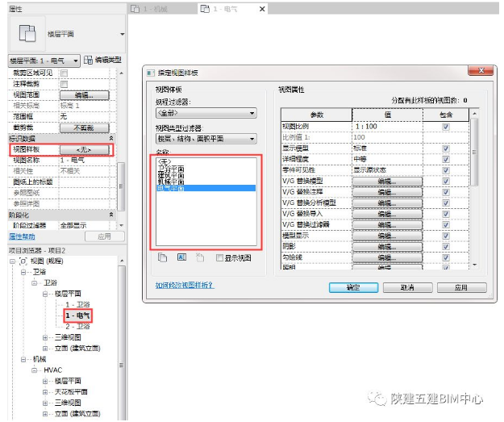The width and height of the screenshot is (504, 422).
Task: Toggle the 注释裁剪 checkbox
Action: pos(65,84)
